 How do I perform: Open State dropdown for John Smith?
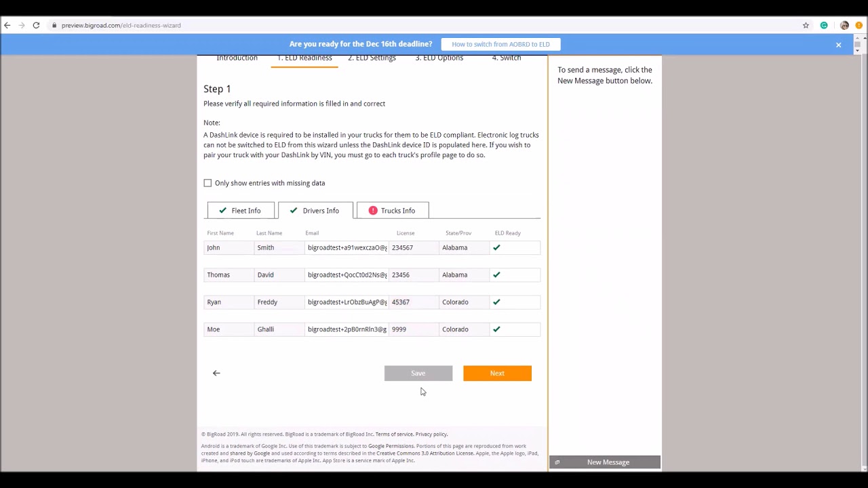click(465, 247)
